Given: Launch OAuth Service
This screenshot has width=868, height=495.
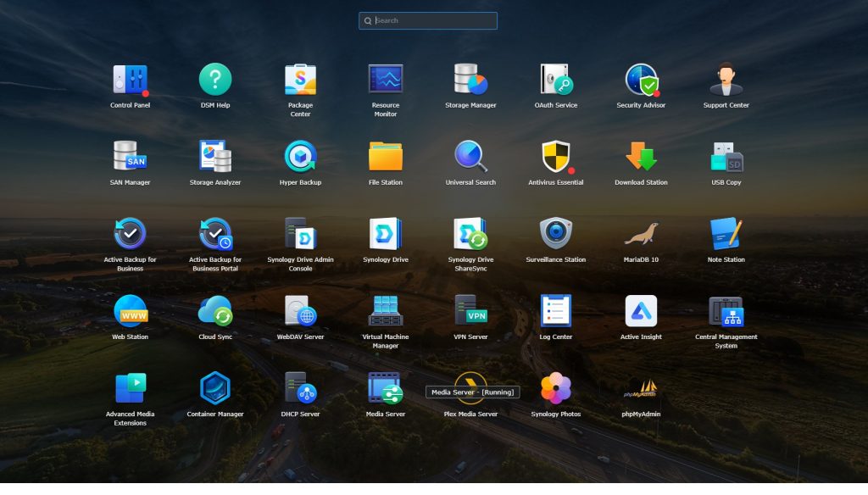Looking at the screenshot, I should [x=556, y=79].
